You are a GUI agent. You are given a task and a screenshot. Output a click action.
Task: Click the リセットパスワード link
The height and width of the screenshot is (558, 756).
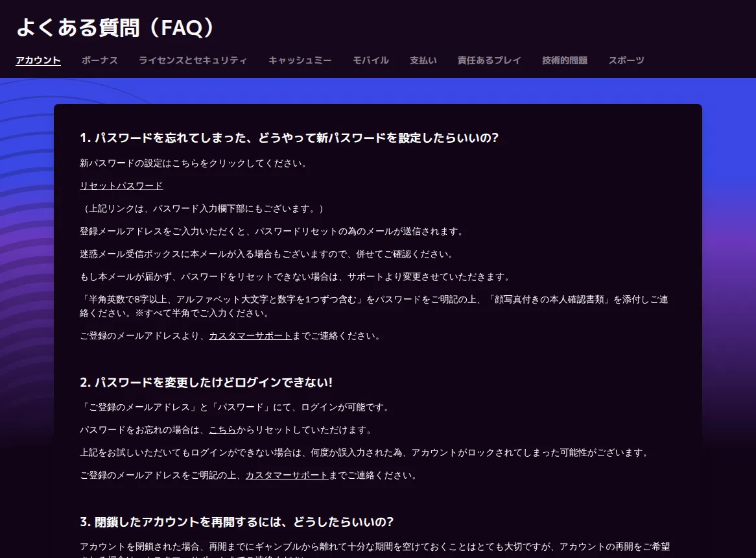(121, 186)
